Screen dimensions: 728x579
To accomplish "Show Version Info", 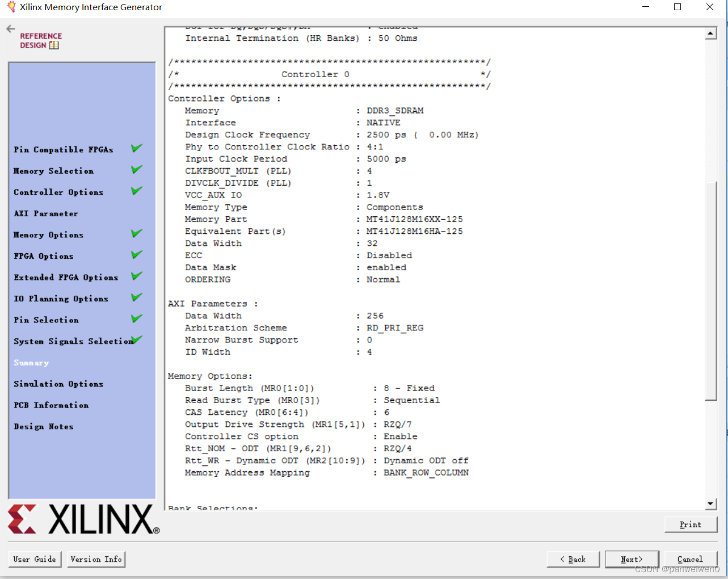I will coord(96,559).
